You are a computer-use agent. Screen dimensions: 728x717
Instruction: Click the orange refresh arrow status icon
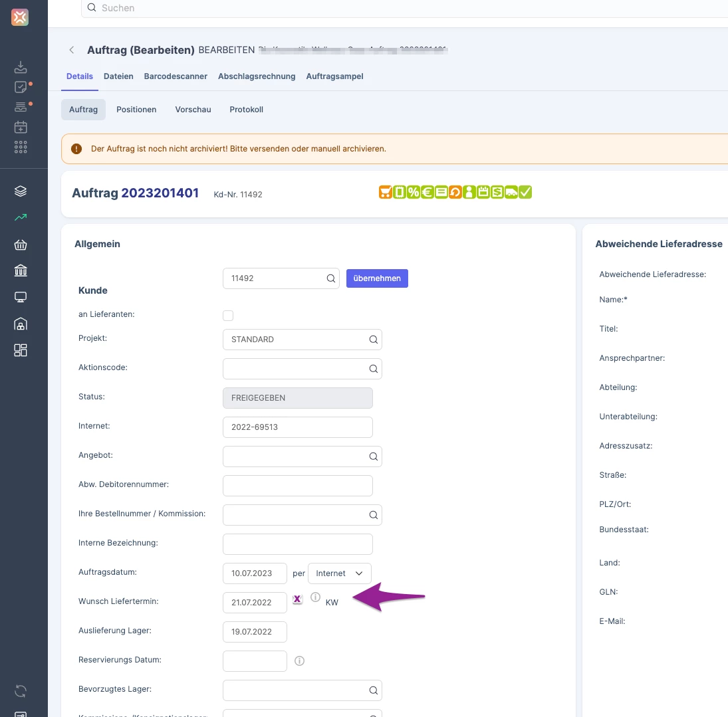coord(455,192)
